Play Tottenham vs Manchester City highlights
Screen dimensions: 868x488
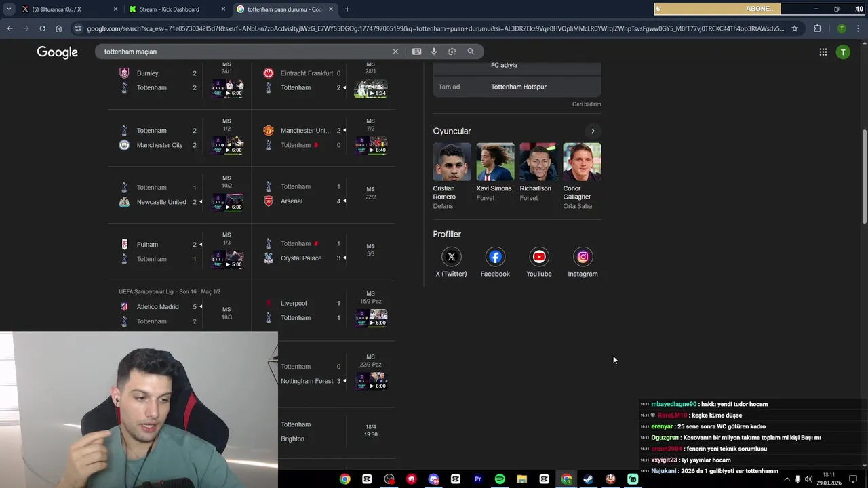click(x=228, y=145)
